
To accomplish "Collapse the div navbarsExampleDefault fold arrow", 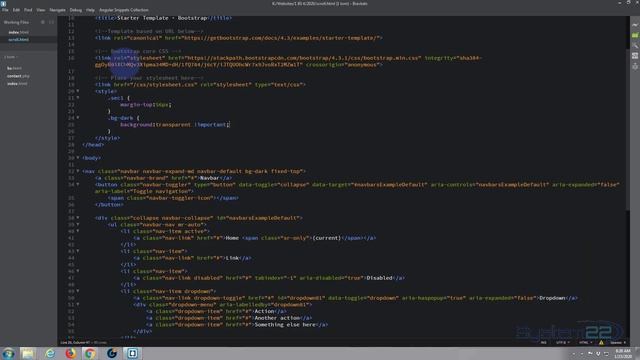I will coord(78,218).
